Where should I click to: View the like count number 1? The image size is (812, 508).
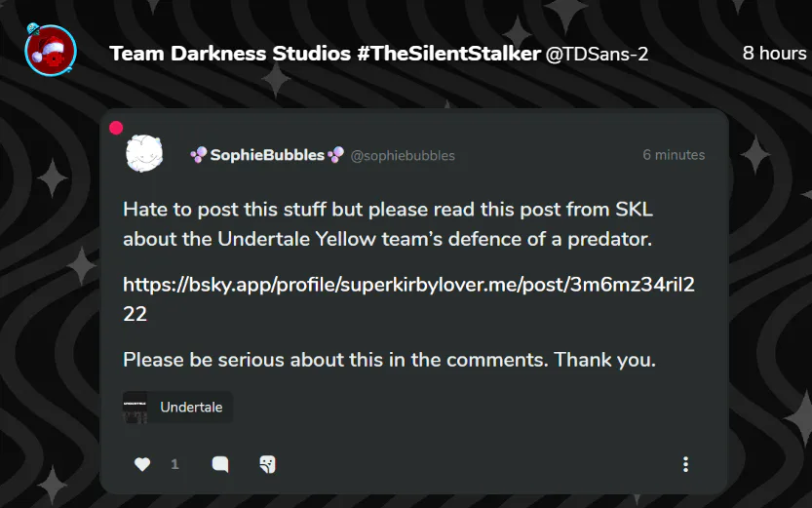point(174,464)
